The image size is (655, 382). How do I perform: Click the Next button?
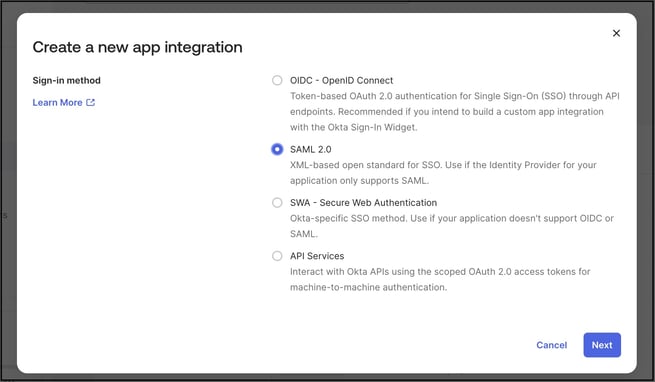click(602, 345)
